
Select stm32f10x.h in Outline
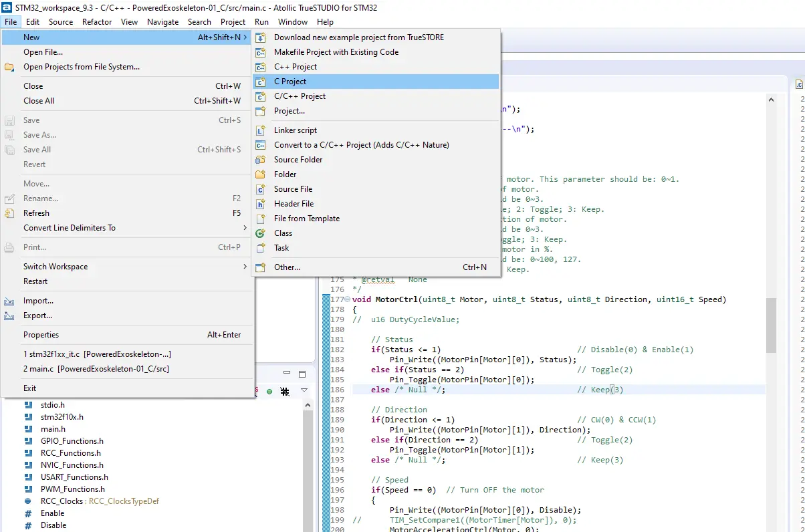[62, 417]
